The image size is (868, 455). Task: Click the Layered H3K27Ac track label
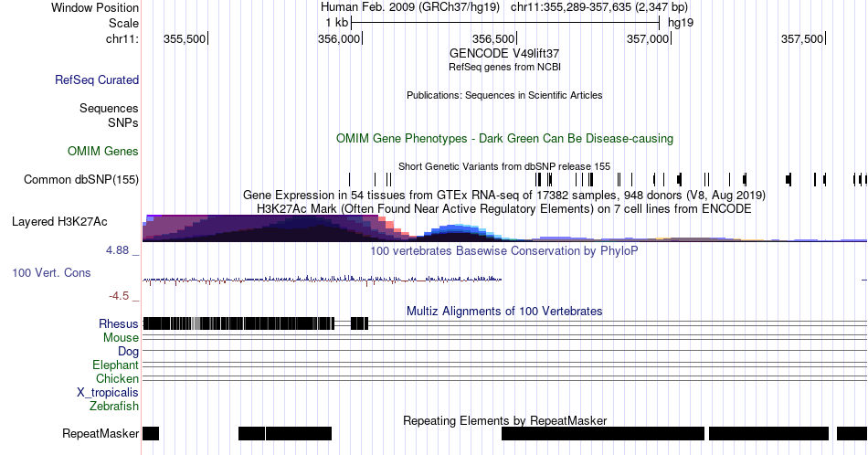(59, 221)
